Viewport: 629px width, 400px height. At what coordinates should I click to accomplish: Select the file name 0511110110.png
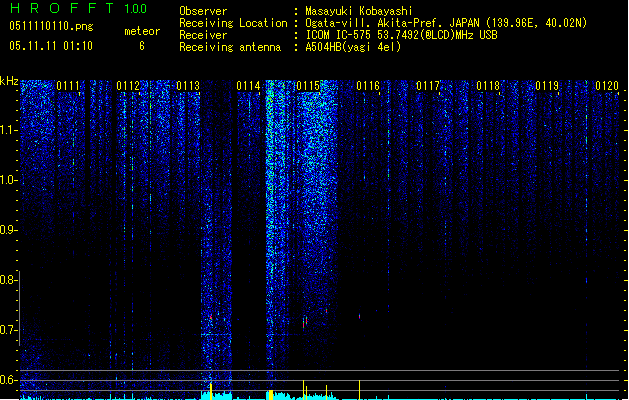[x=51, y=26]
